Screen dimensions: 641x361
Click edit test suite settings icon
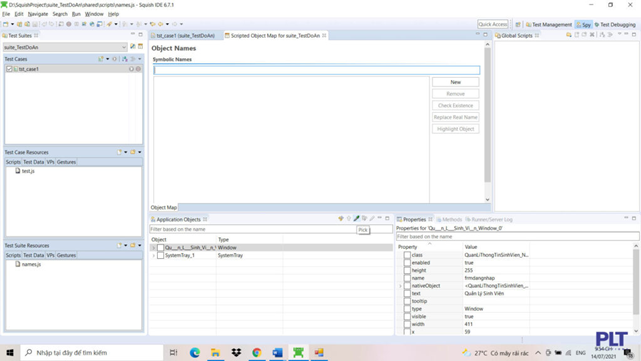tap(133, 47)
